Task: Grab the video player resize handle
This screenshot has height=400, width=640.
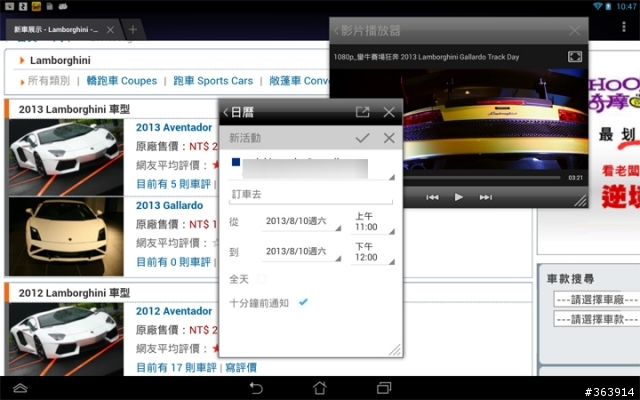Action: click(x=580, y=201)
